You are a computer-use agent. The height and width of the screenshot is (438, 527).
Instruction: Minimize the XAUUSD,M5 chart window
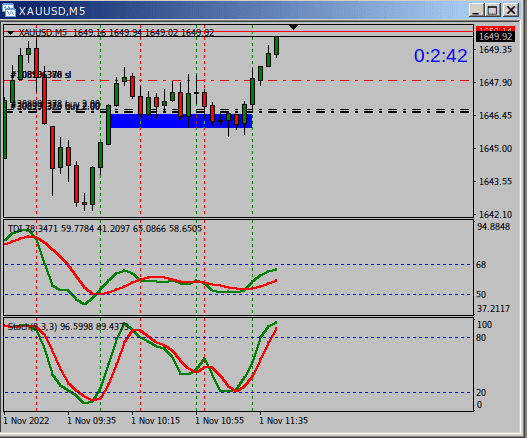[476, 10]
